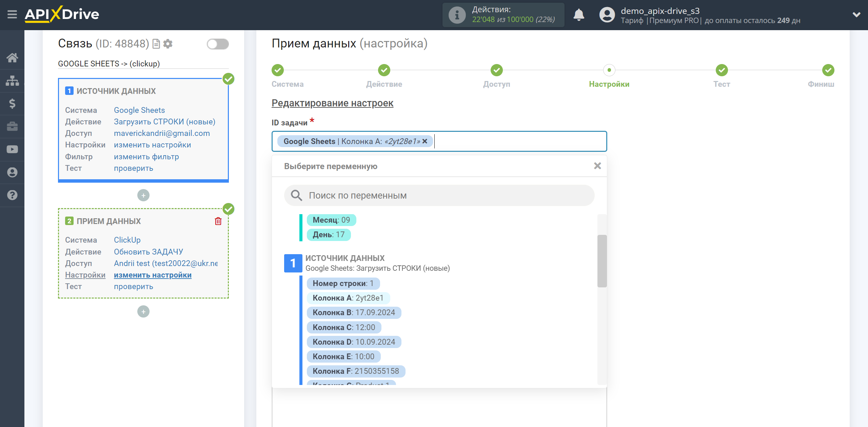Open help question mark icon
The width and height of the screenshot is (868, 427).
click(12, 195)
